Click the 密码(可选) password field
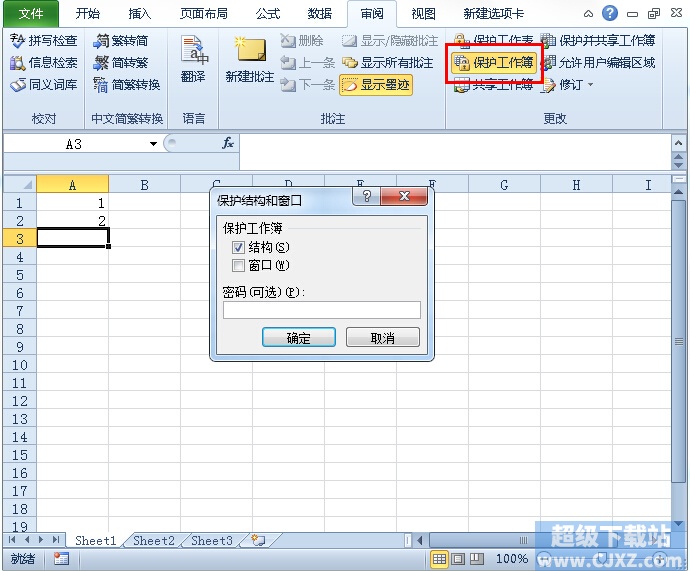690x571 pixels. click(322, 310)
